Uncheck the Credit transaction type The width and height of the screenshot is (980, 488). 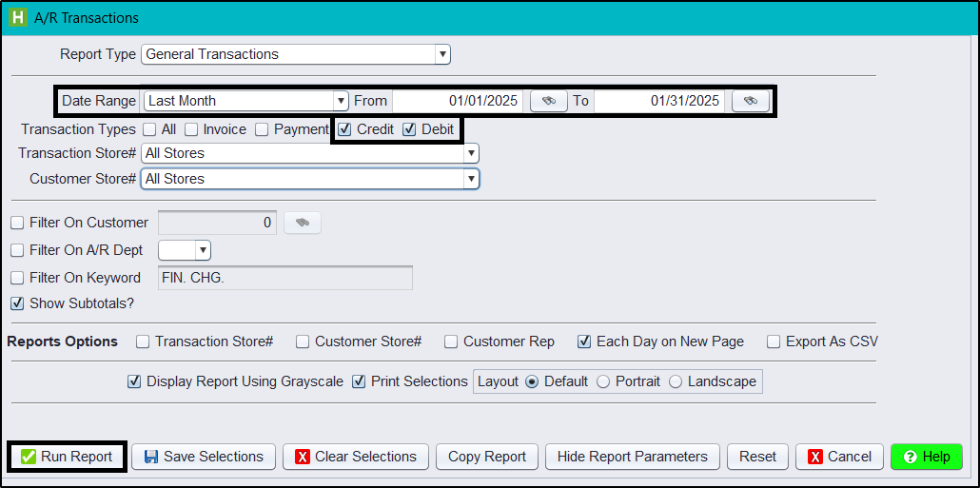[x=345, y=129]
